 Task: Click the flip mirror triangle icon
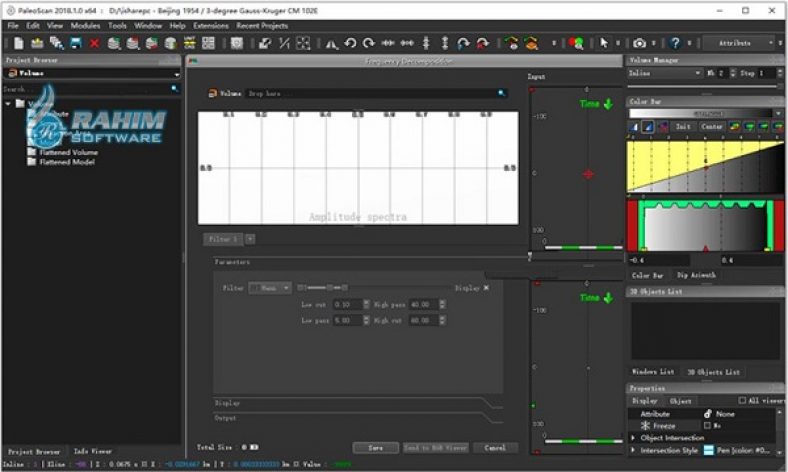[x=331, y=44]
